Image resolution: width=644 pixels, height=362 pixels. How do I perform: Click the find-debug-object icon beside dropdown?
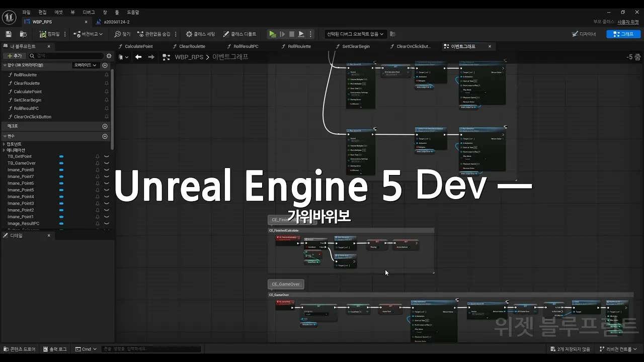(393, 34)
